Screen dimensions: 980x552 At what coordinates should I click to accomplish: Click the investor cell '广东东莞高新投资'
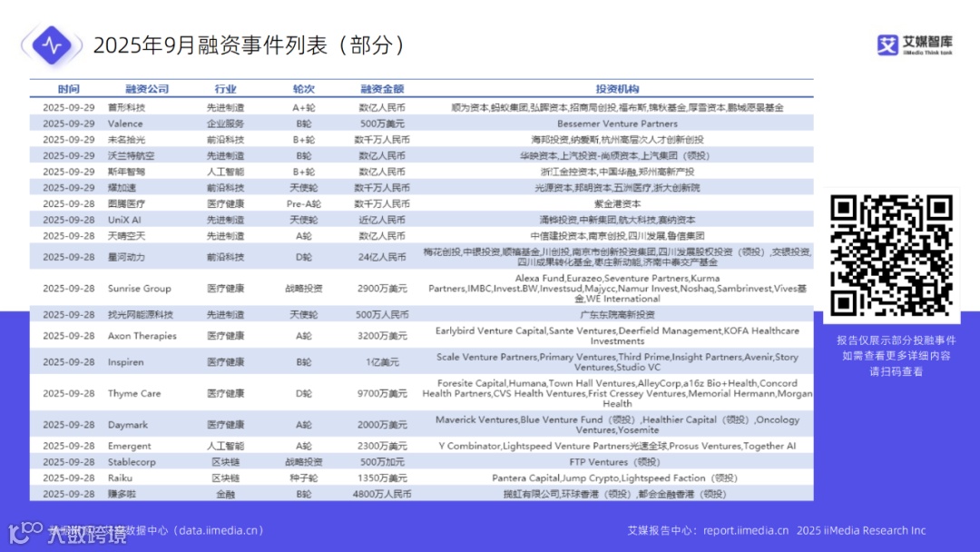pos(617,314)
